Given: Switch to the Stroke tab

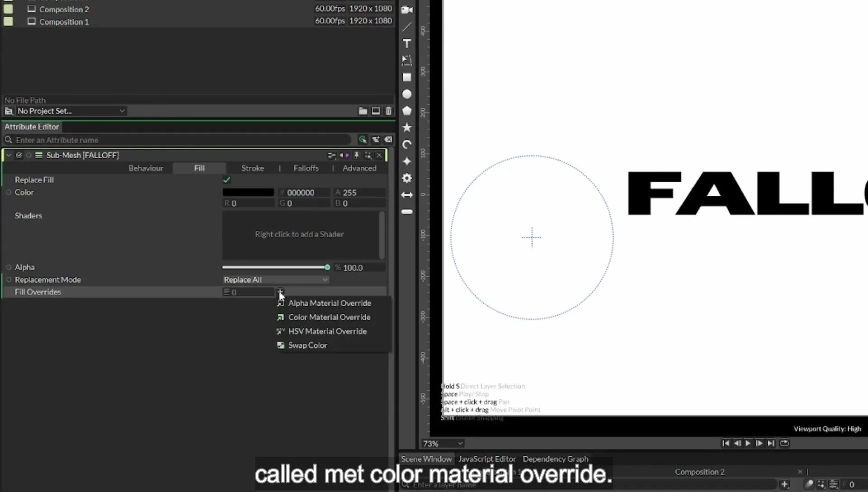Looking at the screenshot, I should (x=252, y=168).
